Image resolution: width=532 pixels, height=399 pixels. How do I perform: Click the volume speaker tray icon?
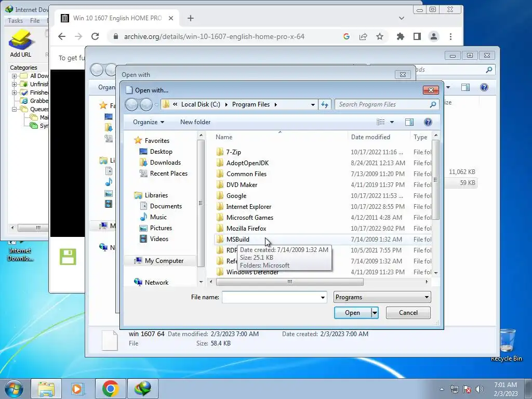pyautogui.click(x=480, y=389)
